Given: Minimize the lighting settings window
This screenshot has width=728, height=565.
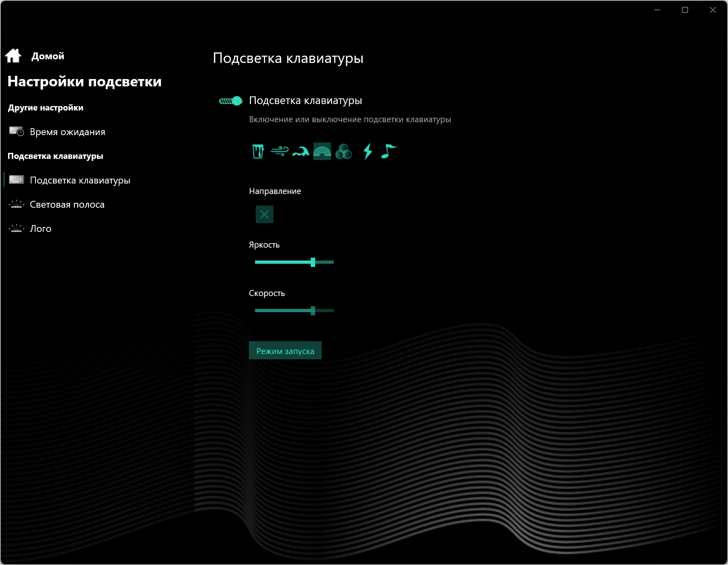Looking at the screenshot, I should point(657,10).
